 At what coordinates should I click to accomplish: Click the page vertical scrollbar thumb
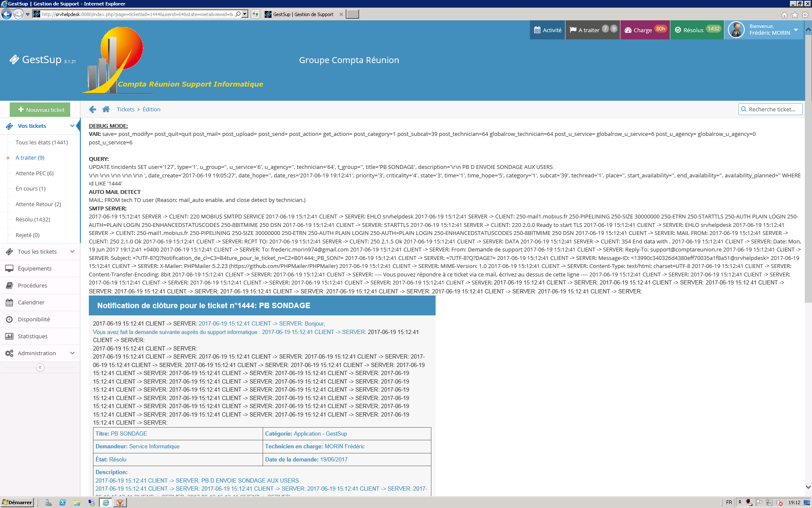(808, 168)
